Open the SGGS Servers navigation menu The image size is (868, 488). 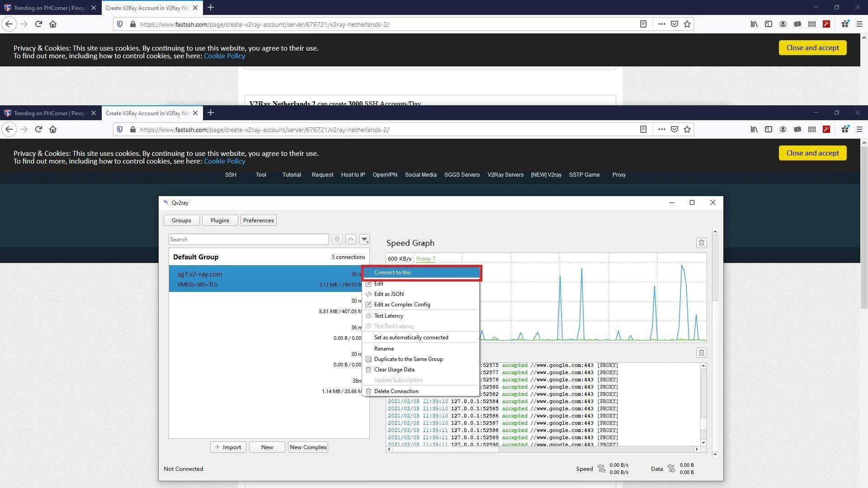coord(462,175)
